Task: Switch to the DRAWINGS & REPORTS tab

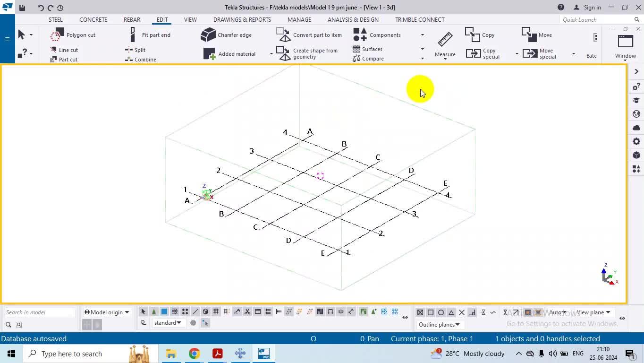Action: 242,19
